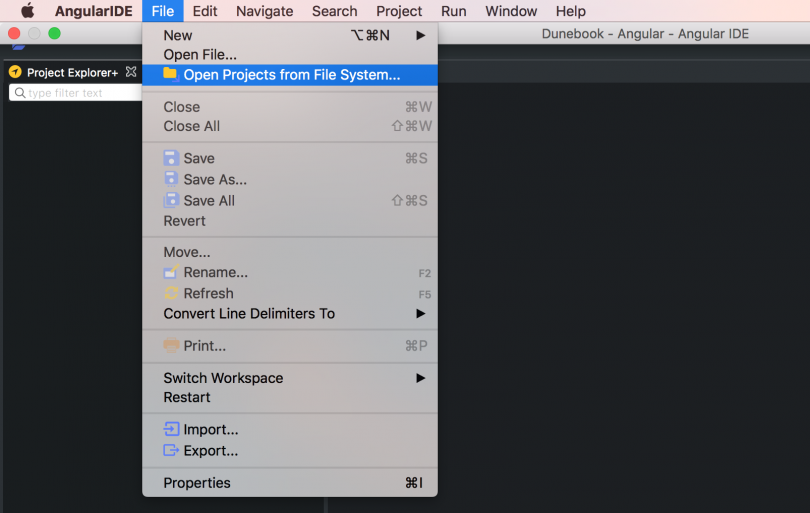Image resolution: width=810 pixels, height=513 pixels.
Task: Click the Print printer icon
Action: point(171,346)
